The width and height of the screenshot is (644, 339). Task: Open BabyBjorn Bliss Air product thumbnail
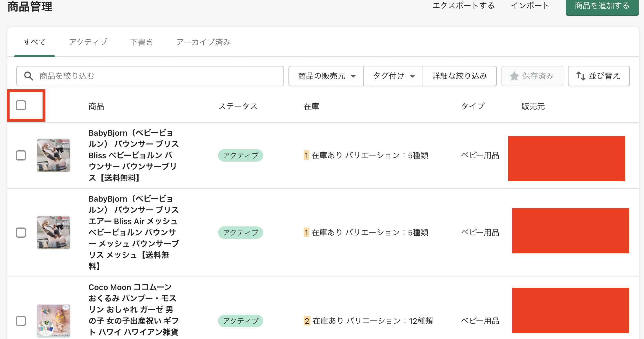tap(54, 233)
